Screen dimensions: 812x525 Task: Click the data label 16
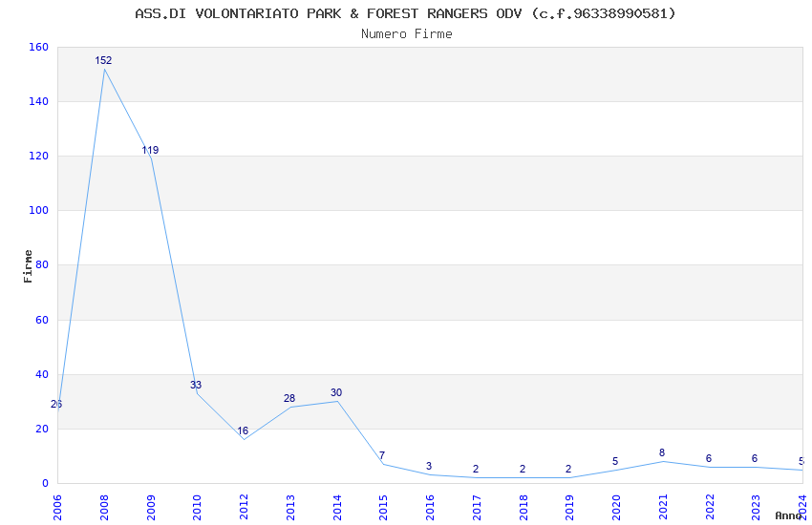[x=243, y=430]
